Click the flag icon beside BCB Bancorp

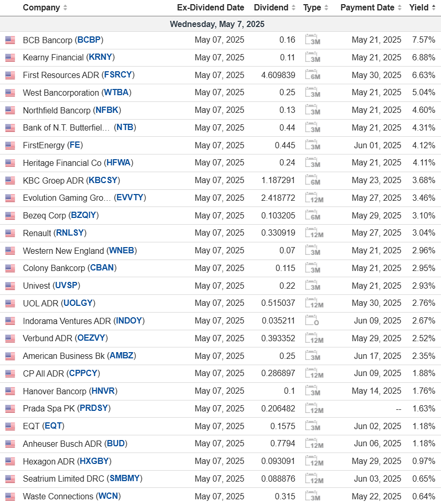[10, 40]
